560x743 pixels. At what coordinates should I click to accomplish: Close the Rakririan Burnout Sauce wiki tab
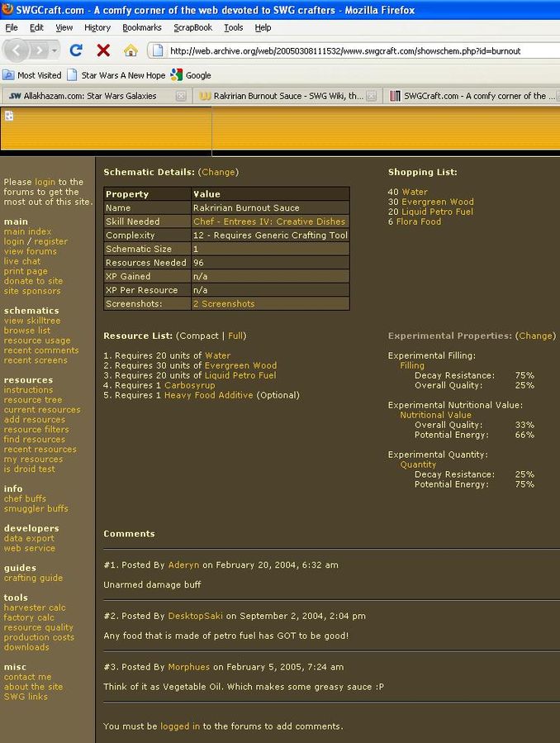coord(372,96)
